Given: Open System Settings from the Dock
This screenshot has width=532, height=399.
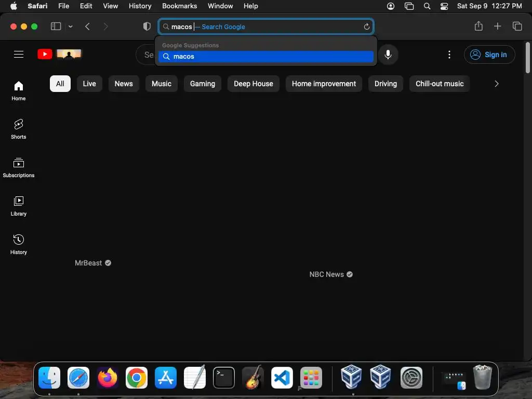Looking at the screenshot, I should click(x=411, y=378).
